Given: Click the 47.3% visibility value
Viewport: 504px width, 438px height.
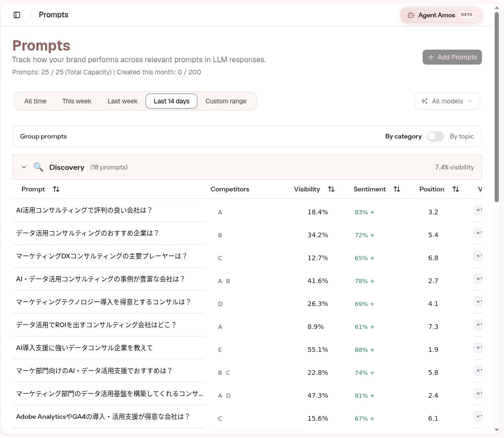Looking at the screenshot, I should click(x=318, y=395).
